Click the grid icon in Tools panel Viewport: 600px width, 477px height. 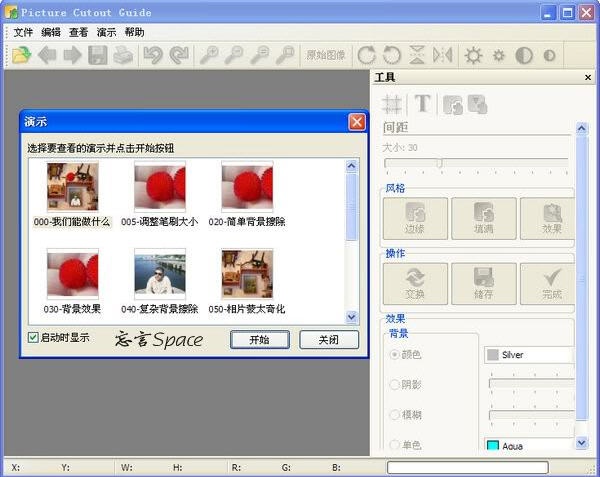click(393, 103)
